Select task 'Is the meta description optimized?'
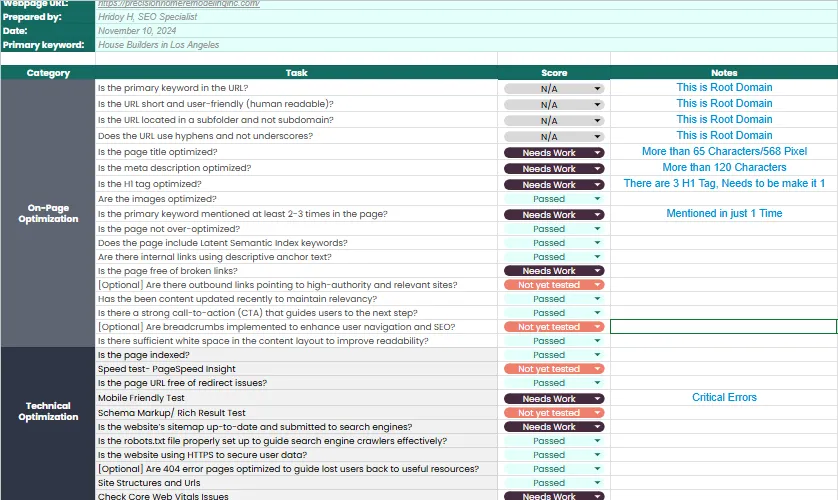Viewport: 838px width, 500px height. (x=297, y=168)
